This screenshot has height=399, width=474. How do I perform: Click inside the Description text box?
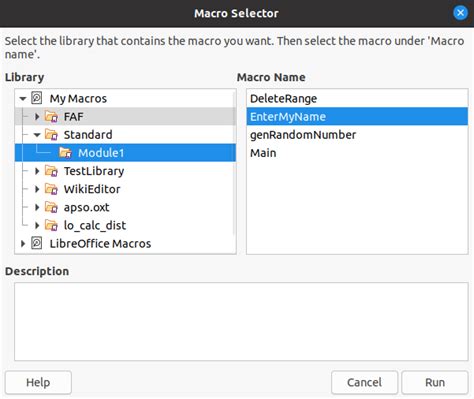coord(241,321)
